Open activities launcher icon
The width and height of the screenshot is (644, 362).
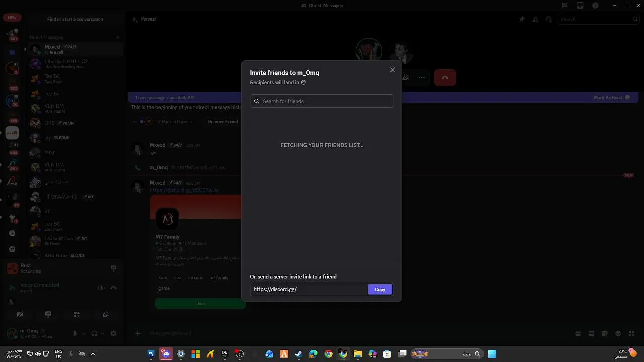[x=77, y=315]
